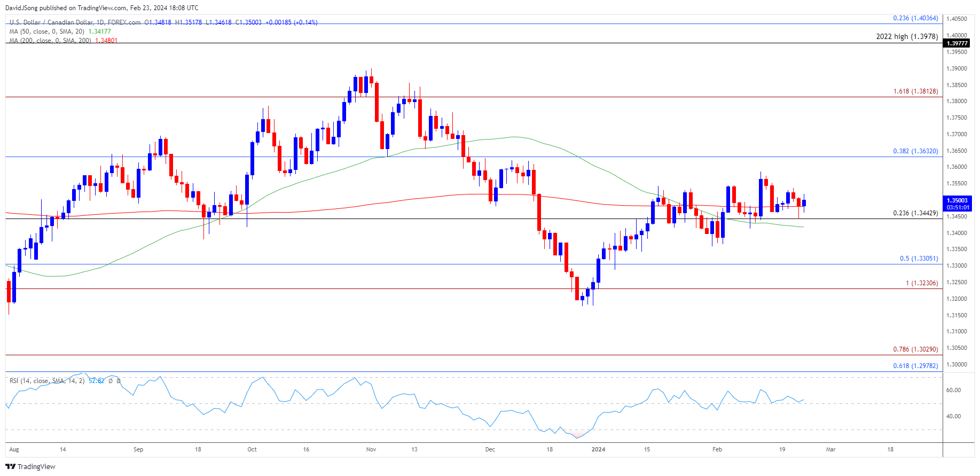
Task: Click the RSI 60.00 axis label
Action: coord(953,390)
